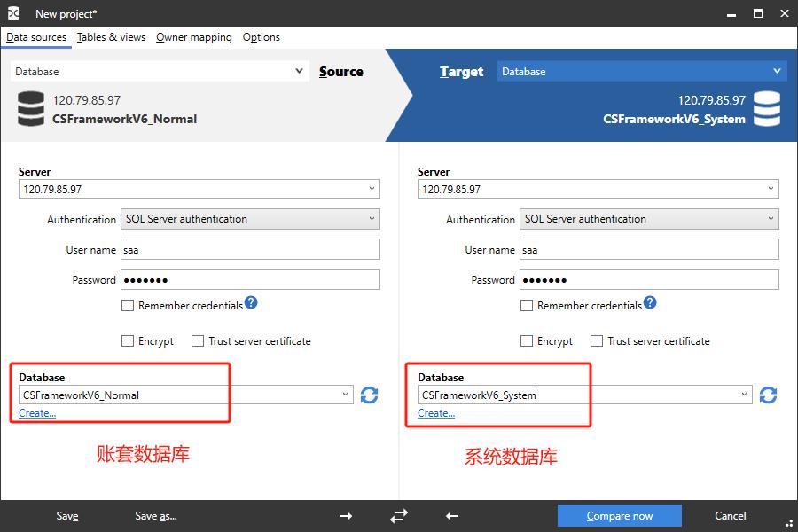This screenshot has width=798, height=532.
Task: Click the copy target to source arrow
Action: point(452,516)
